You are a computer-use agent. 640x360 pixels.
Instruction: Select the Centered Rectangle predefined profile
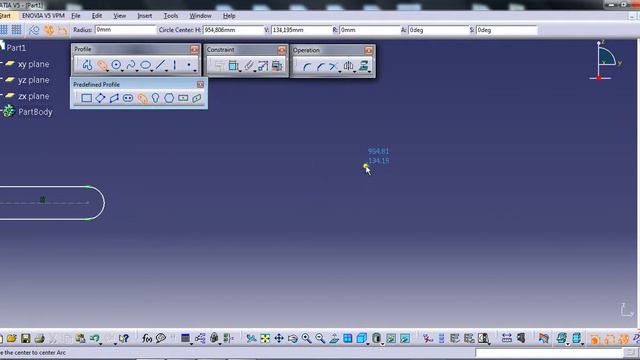tap(183, 98)
